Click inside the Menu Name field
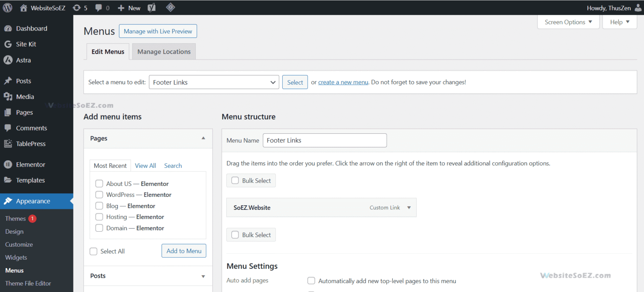 [x=325, y=140]
